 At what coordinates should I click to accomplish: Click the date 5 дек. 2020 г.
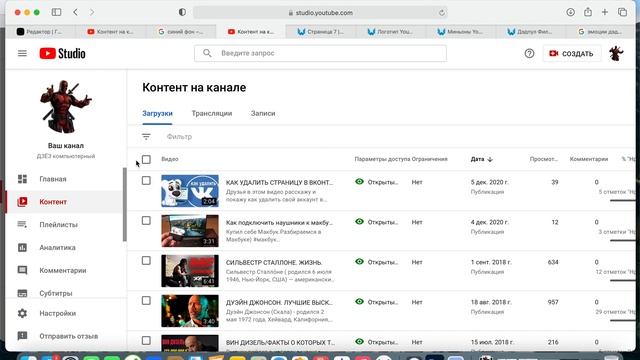point(489,182)
